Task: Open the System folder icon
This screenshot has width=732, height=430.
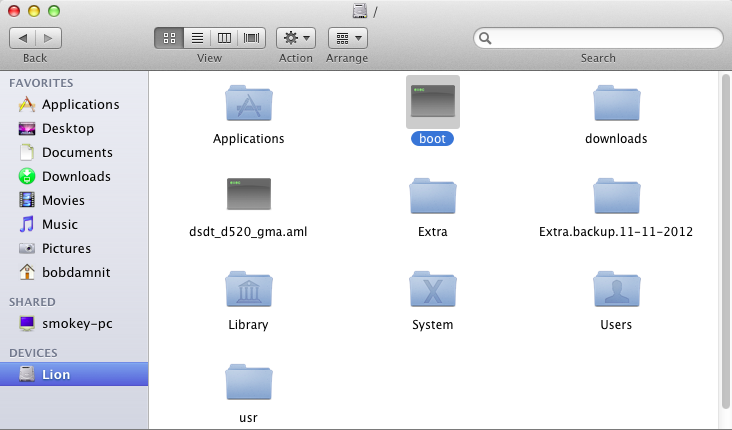Action: (x=432, y=289)
